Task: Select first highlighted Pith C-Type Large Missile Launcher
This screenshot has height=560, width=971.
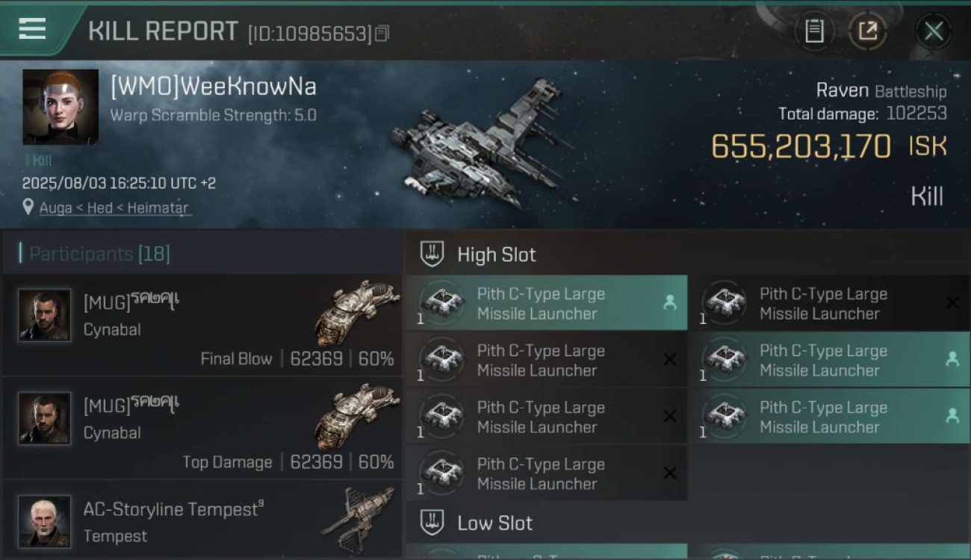Action: pyautogui.click(x=547, y=303)
